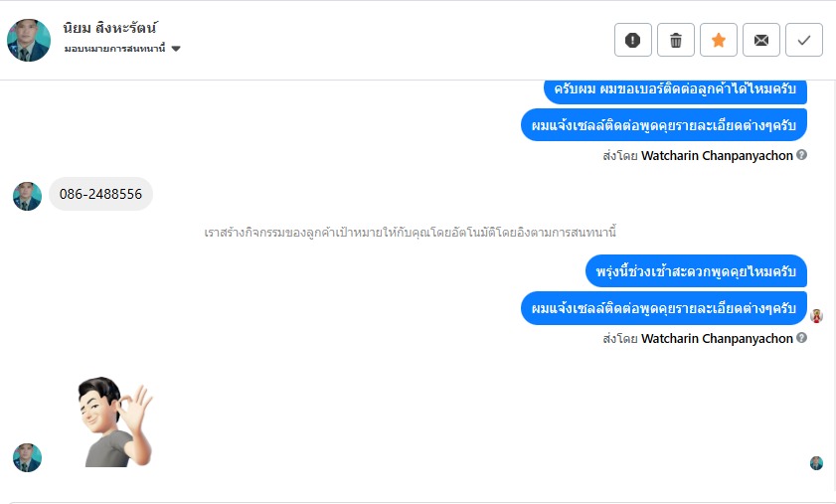
Task: Click seen indicator avatar at the bottom right
Action: click(817, 463)
